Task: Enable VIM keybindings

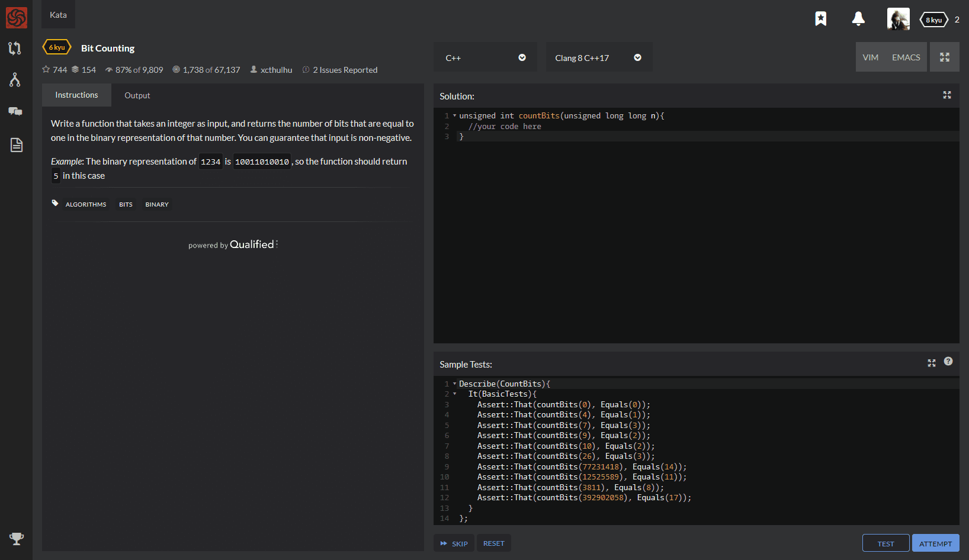Action: click(871, 57)
